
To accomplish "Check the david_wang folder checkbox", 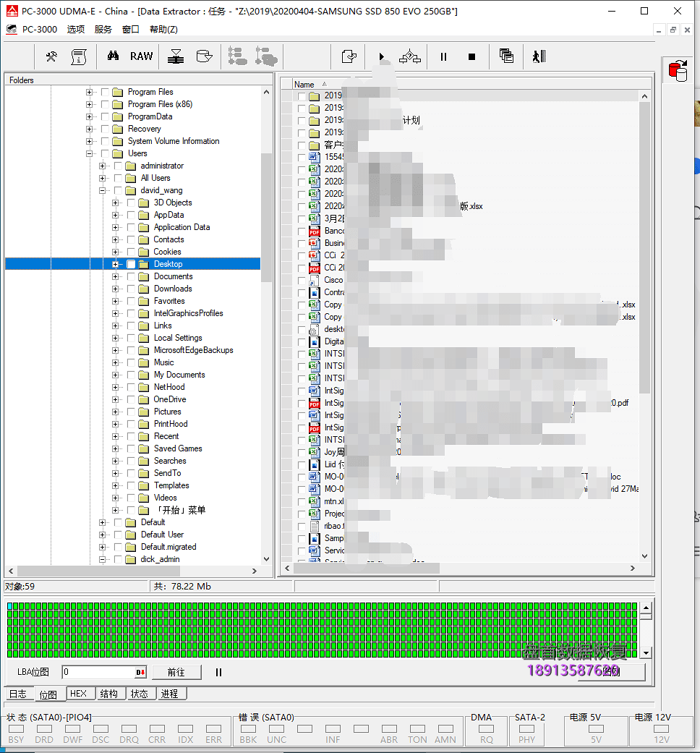I will click(x=118, y=190).
